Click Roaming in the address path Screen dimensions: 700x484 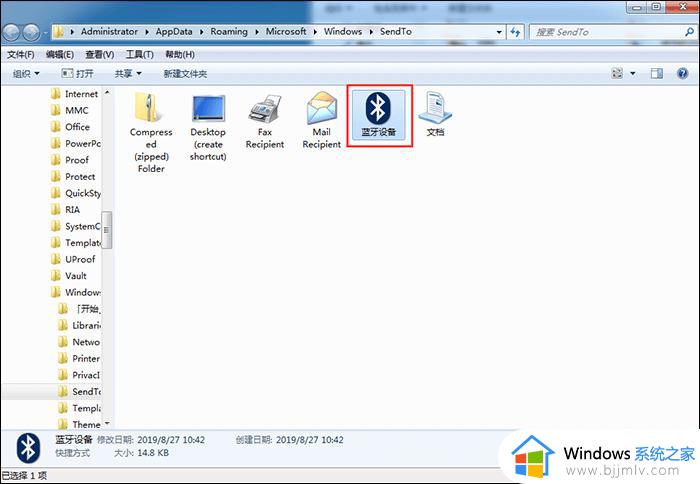229,32
